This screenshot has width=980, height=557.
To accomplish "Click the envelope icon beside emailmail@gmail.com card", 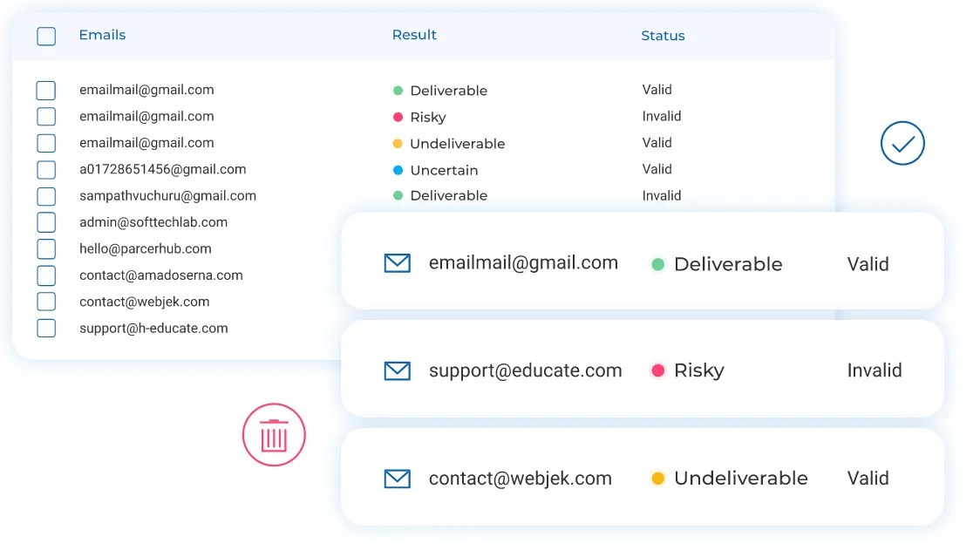I will (x=398, y=262).
